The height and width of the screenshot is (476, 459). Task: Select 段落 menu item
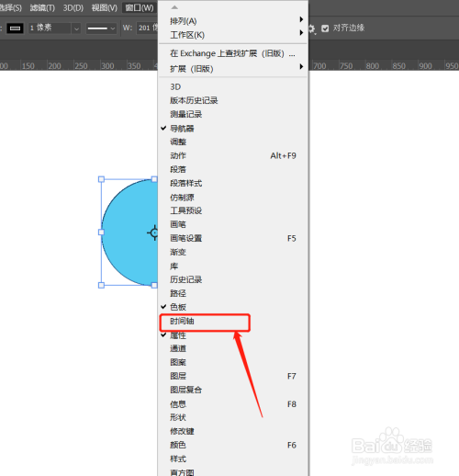pos(233,169)
